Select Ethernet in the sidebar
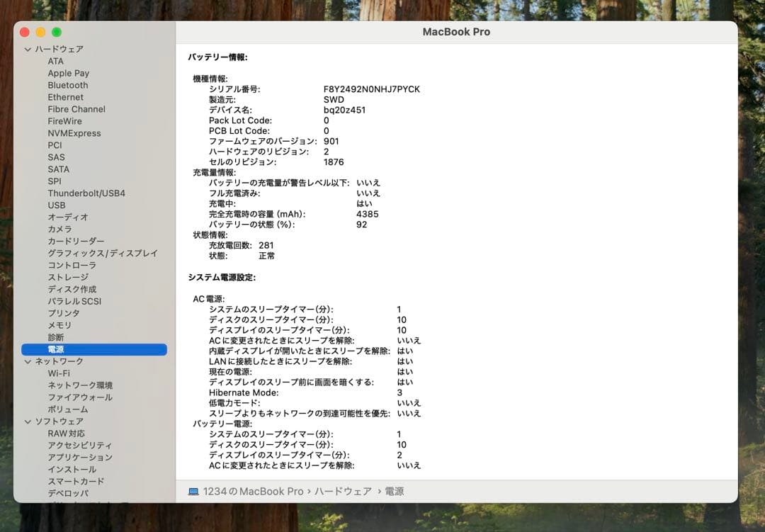 tap(65, 97)
